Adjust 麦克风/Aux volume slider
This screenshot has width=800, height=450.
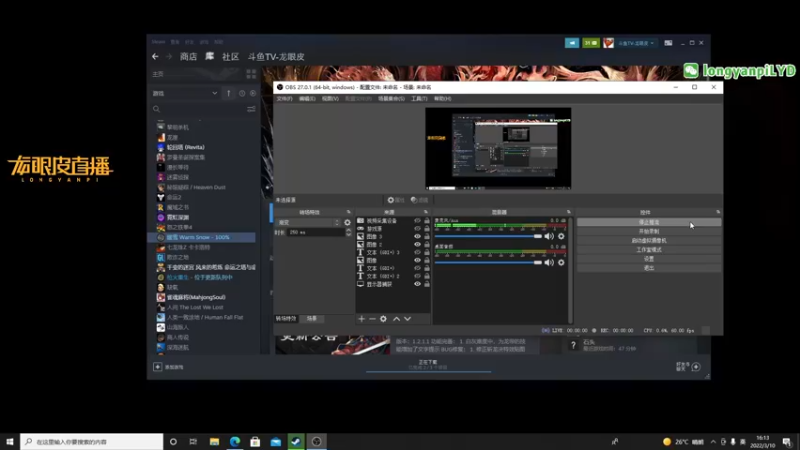pos(488,236)
